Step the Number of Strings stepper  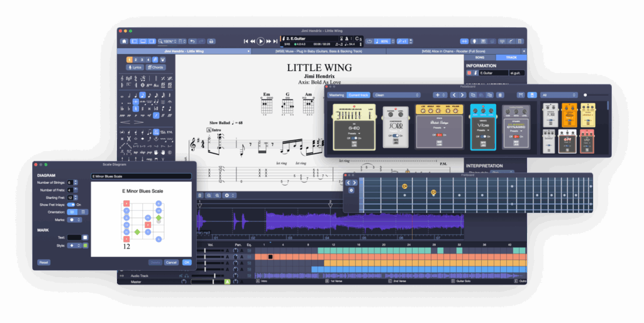75,183
